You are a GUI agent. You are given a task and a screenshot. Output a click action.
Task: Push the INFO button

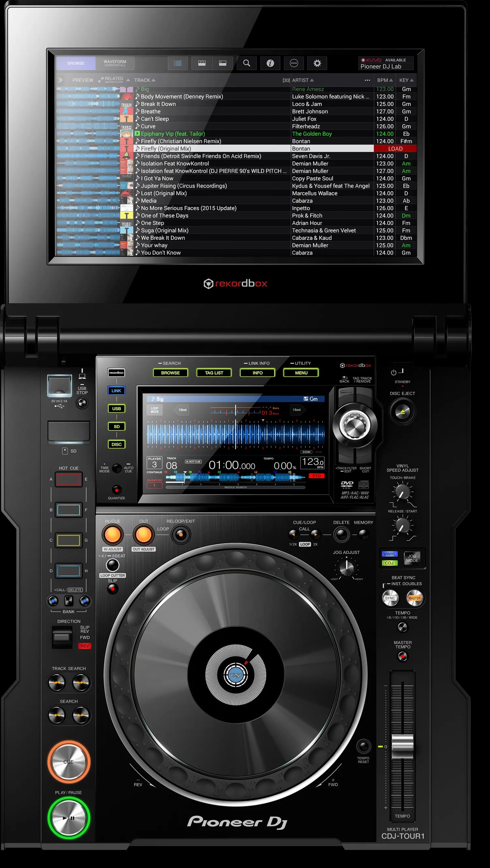tap(257, 373)
